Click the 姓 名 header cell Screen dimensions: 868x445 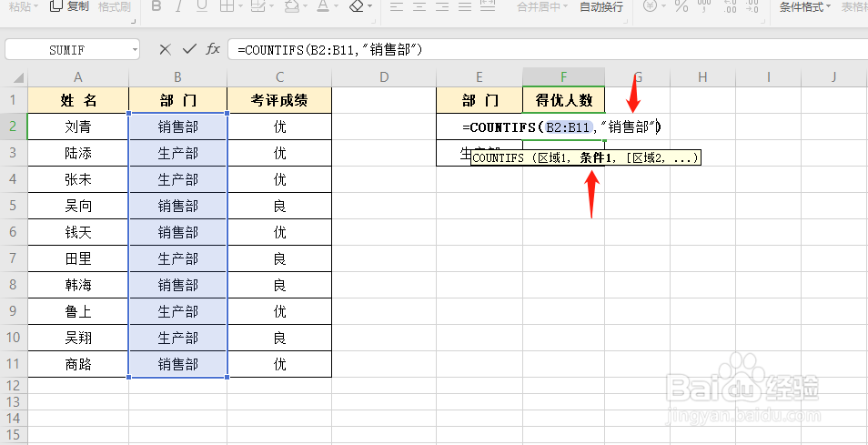coord(78,100)
